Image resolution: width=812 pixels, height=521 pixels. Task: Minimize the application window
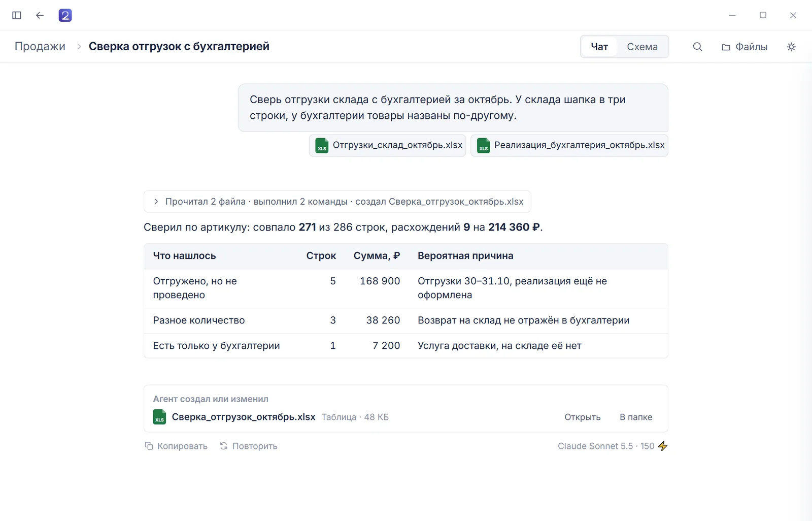732,15
